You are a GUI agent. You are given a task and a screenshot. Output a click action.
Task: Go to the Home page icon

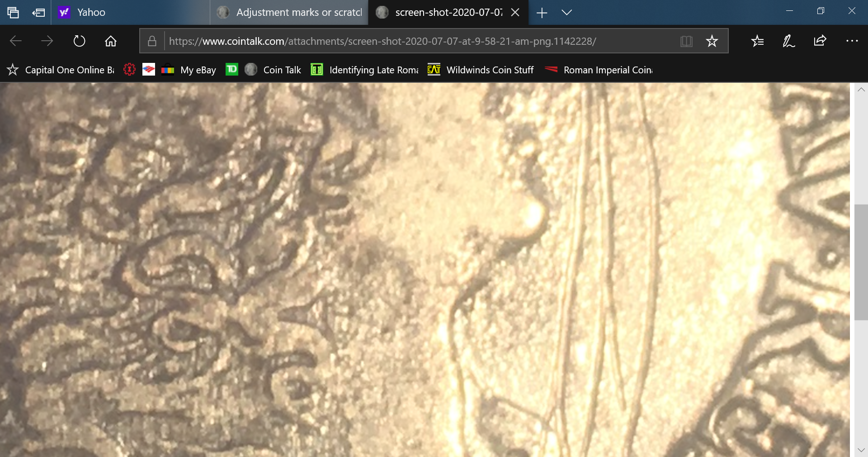point(111,41)
